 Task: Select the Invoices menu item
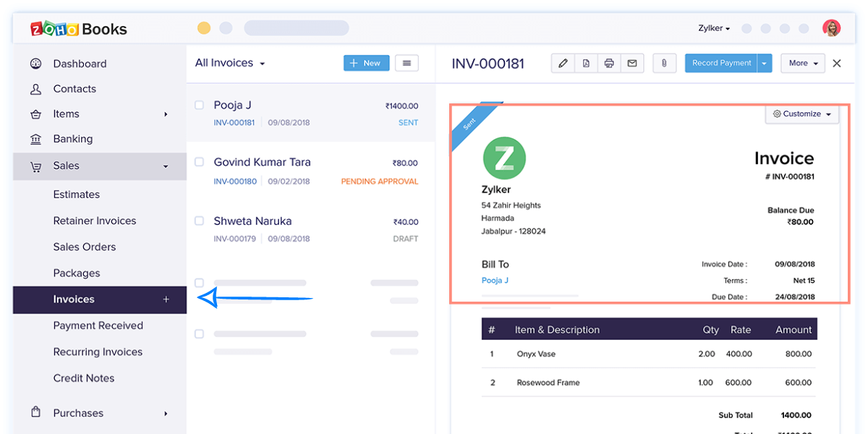pyautogui.click(x=100, y=299)
